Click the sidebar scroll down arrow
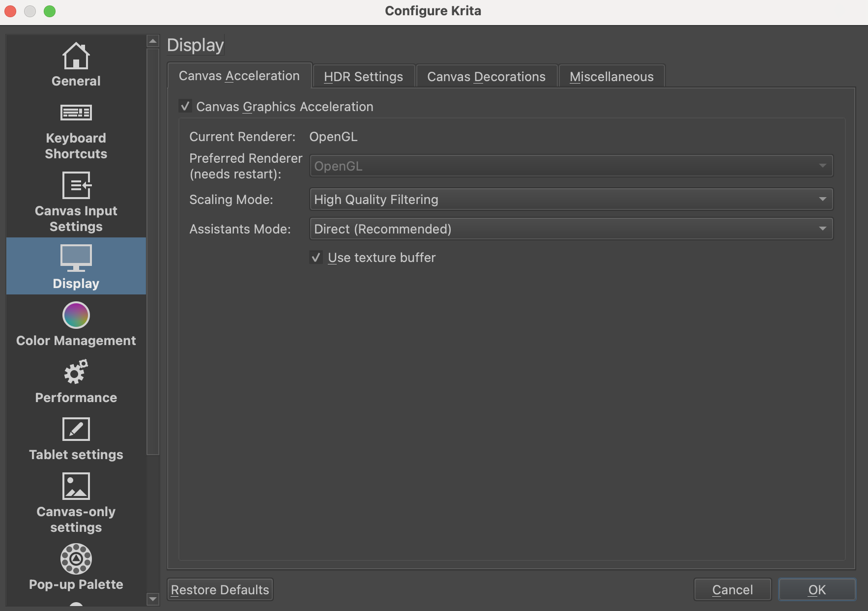The image size is (868, 611). tap(153, 599)
